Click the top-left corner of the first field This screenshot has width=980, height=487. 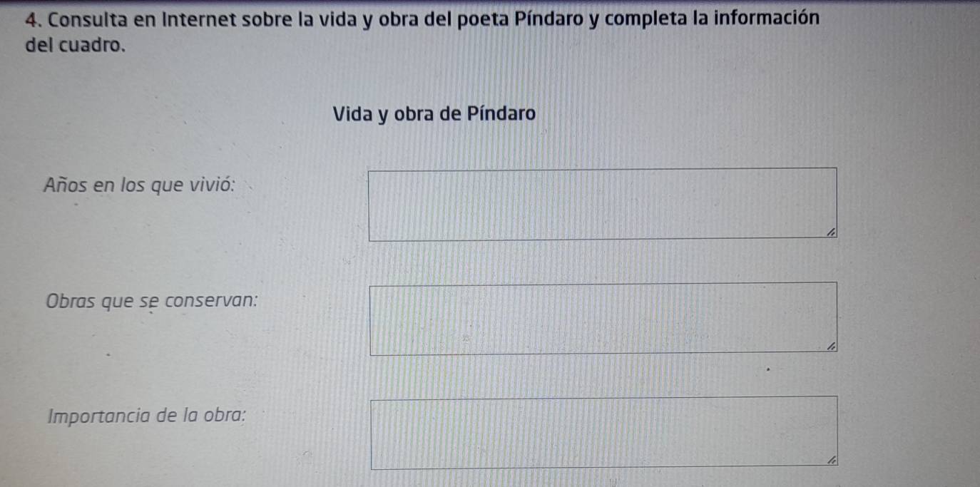coord(372,169)
